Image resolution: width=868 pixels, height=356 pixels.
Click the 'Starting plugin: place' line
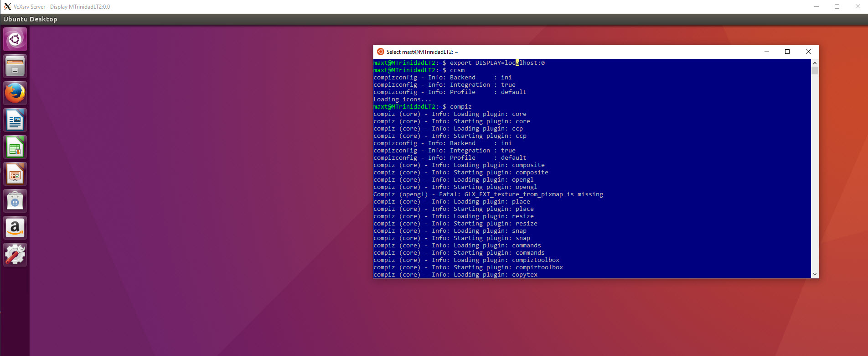tap(454, 209)
